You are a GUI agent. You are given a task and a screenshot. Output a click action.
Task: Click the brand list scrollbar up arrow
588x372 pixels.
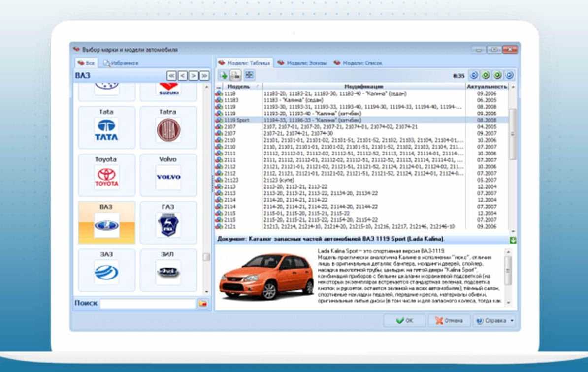coord(206,87)
